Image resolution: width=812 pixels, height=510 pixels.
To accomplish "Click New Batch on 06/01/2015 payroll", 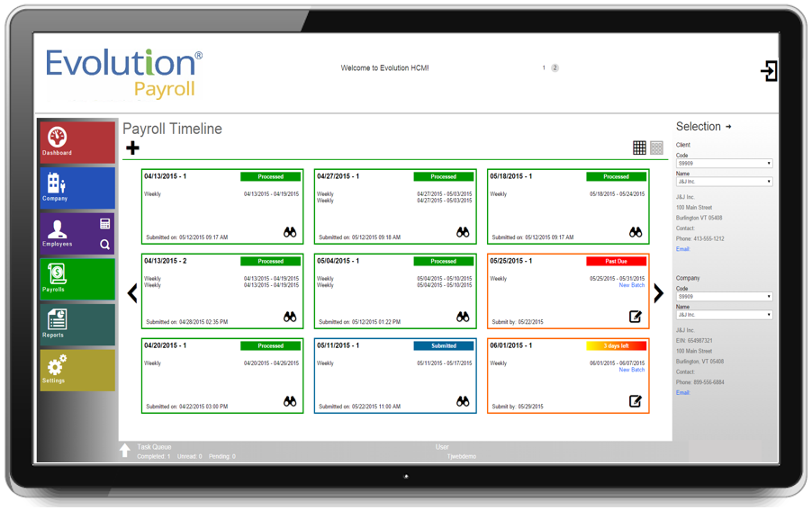I will 632,370.
